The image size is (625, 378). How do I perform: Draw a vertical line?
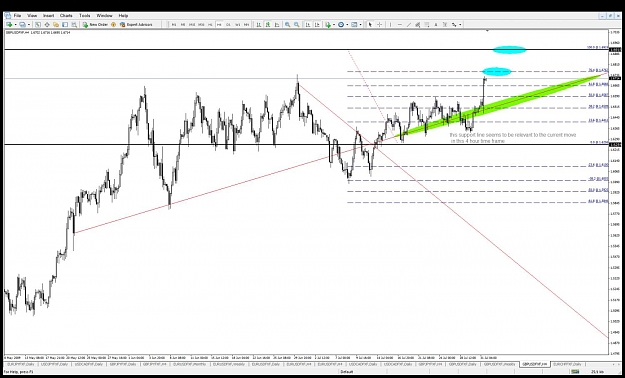coord(390,25)
